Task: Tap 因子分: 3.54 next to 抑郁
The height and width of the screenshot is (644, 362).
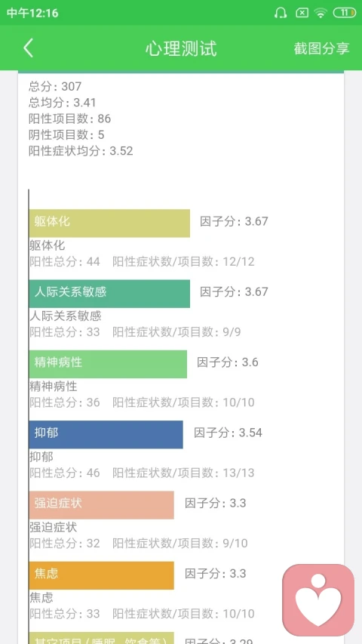Action: click(229, 433)
